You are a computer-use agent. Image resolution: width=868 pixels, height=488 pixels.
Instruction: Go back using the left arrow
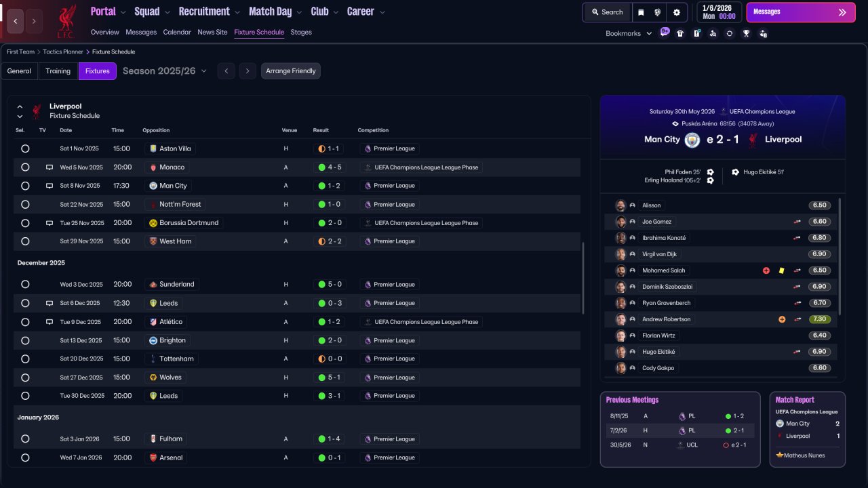pyautogui.click(x=16, y=21)
